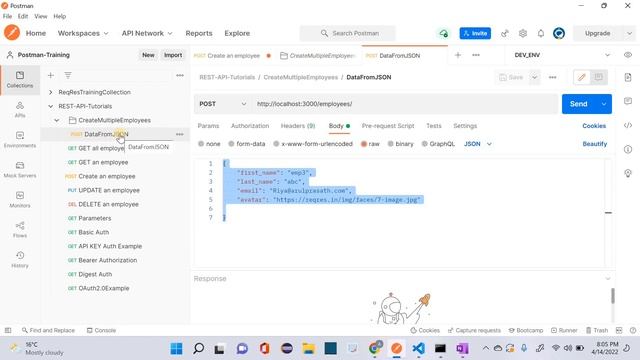Open the Create an employee request tab

pos(233,56)
